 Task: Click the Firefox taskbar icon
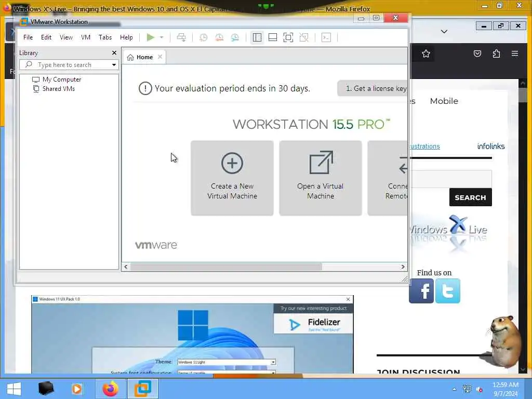[x=111, y=389]
